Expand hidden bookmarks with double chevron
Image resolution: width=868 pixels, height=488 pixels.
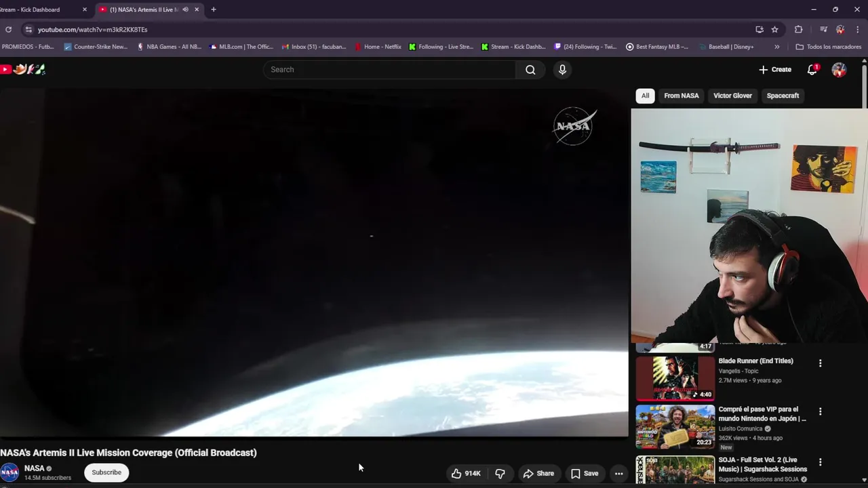776,47
